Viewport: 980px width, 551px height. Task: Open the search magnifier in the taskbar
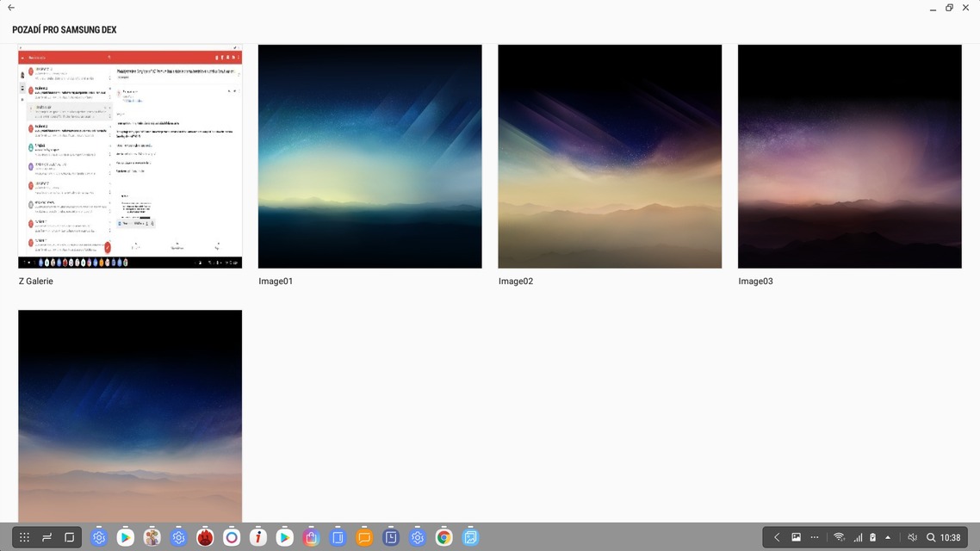(x=931, y=537)
